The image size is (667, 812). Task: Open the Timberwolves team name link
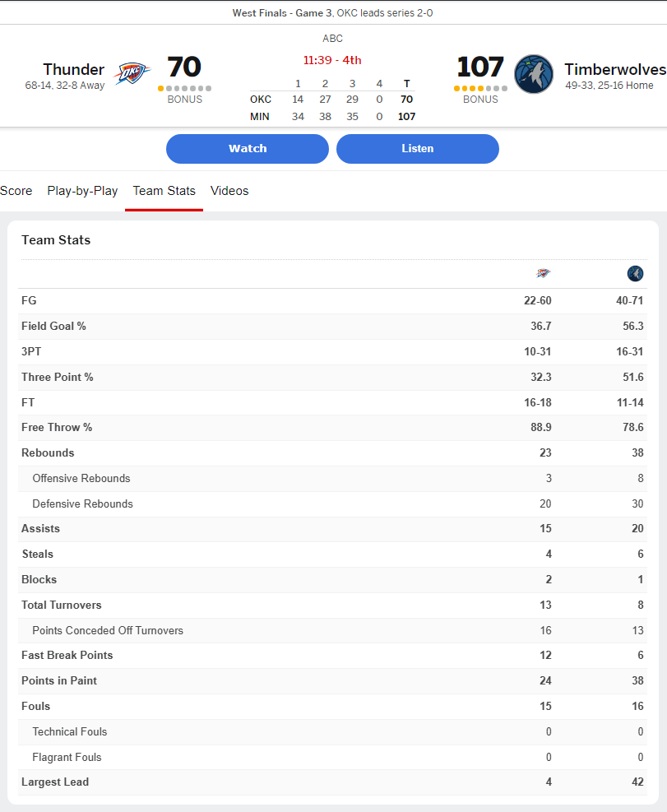coord(615,69)
